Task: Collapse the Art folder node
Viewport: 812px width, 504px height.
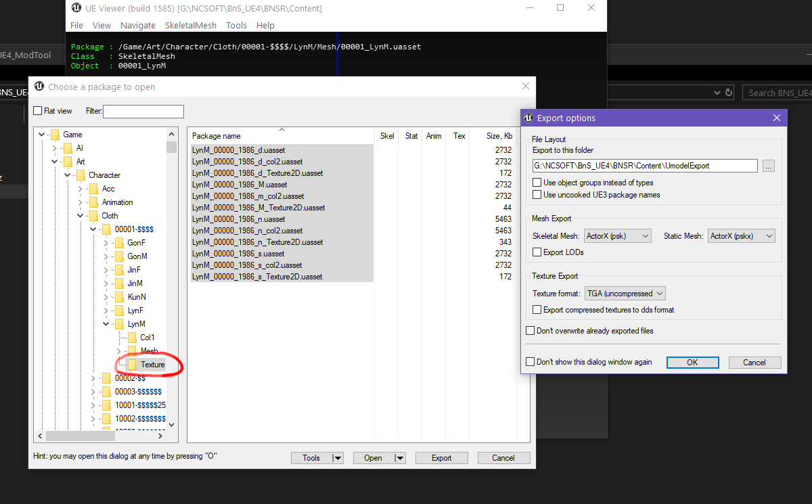Action: click(55, 162)
